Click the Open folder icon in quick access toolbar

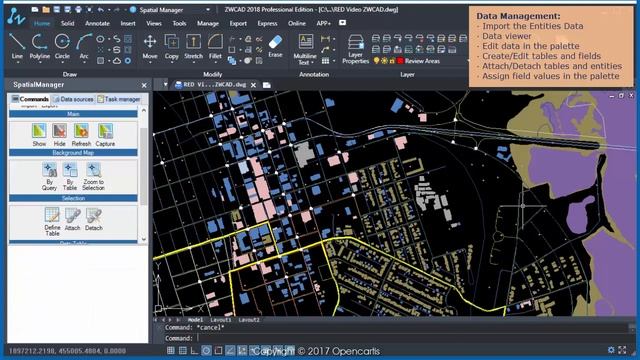point(46,9)
